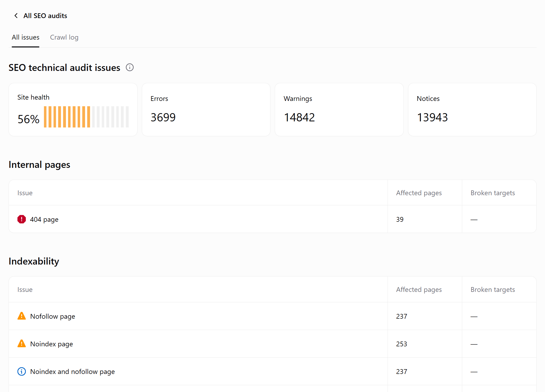Viewport: 545px width, 392px height.
Task: Click Affected pages header in Indexability table
Action: (419, 289)
